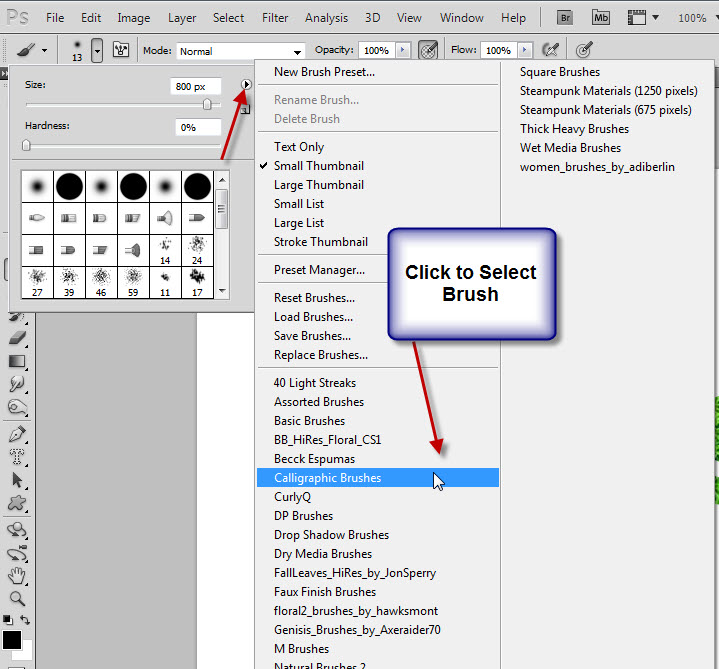This screenshot has width=719, height=669.
Task: Select the first soft round brush thumbnail
Action: [37, 187]
